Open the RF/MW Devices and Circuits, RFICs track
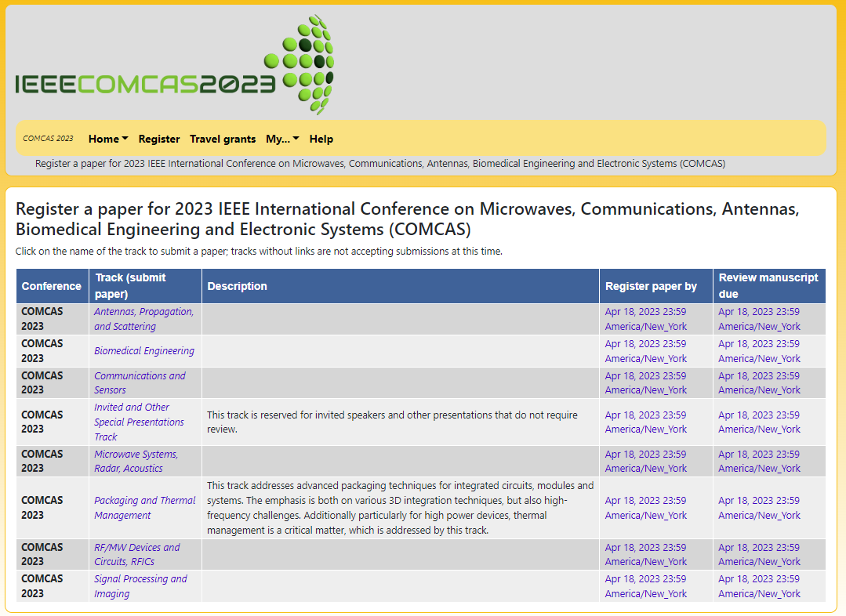 (137, 554)
